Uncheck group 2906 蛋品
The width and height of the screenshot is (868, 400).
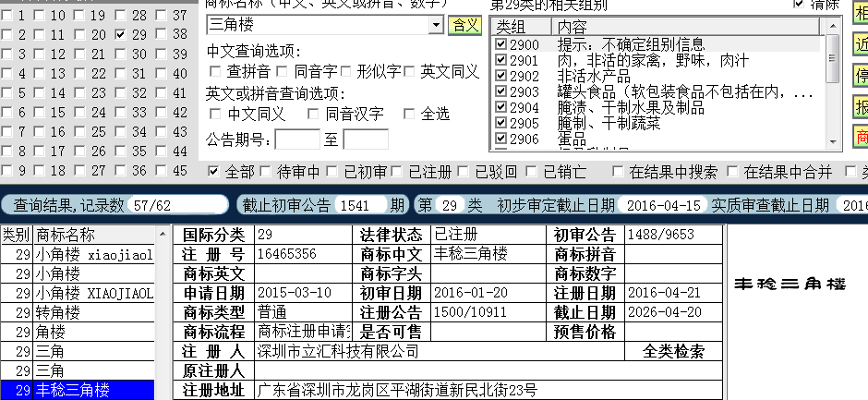click(501, 138)
